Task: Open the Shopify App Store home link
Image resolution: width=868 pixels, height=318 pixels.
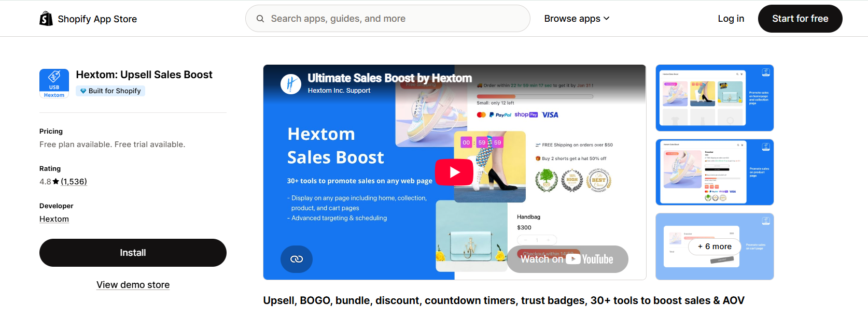Action: [88, 19]
